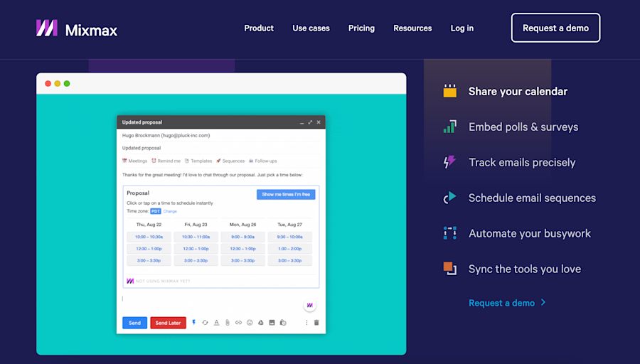Select the Track emails precisely feature
Image resolution: width=640 pixels, height=364 pixels.
click(x=522, y=162)
